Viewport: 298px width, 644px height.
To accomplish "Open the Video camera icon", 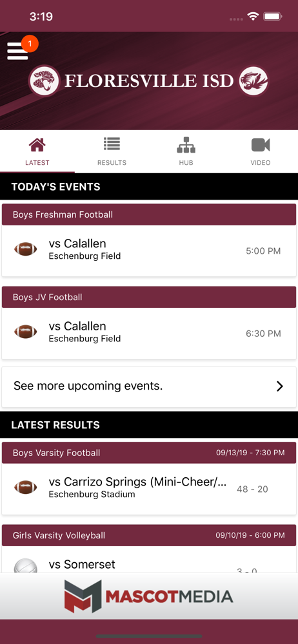I will click(261, 144).
